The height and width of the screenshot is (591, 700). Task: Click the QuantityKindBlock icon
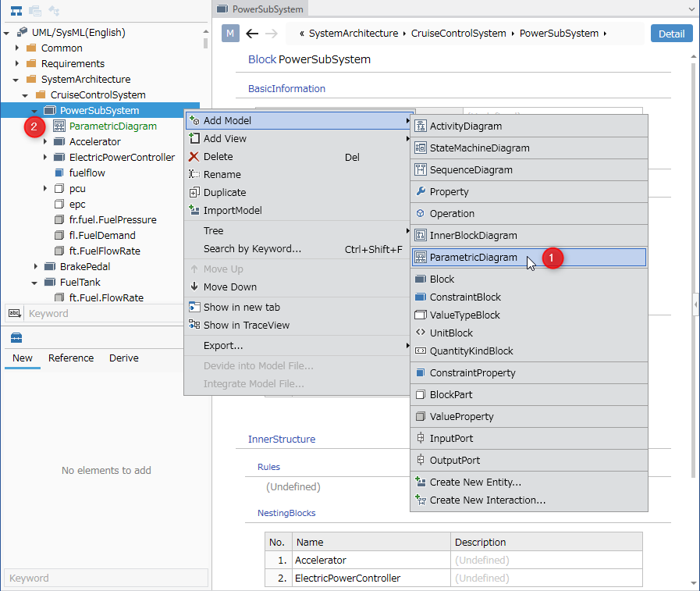pos(420,351)
